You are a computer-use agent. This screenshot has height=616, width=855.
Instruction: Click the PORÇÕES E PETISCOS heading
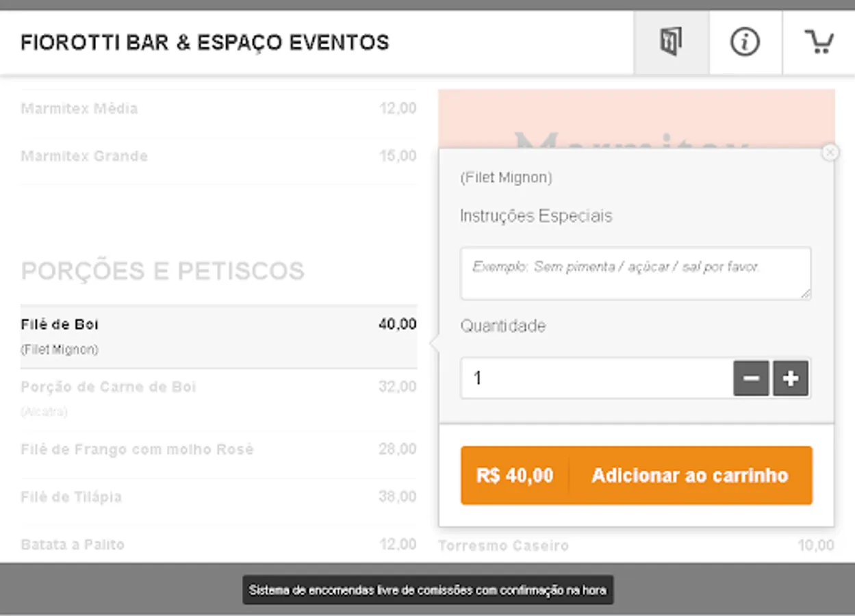[x=163, y=271]
